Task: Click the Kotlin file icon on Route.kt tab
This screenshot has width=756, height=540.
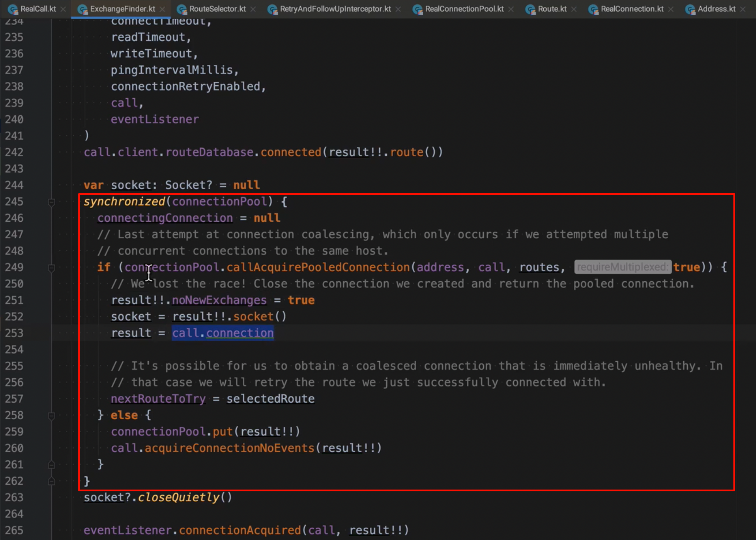Action: (x=530, y=9)
